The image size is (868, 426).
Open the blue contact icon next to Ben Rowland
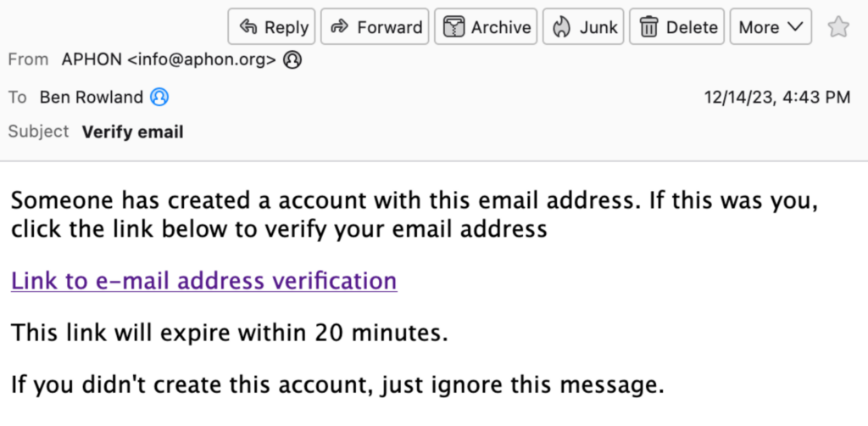click(x=159, y=97)
